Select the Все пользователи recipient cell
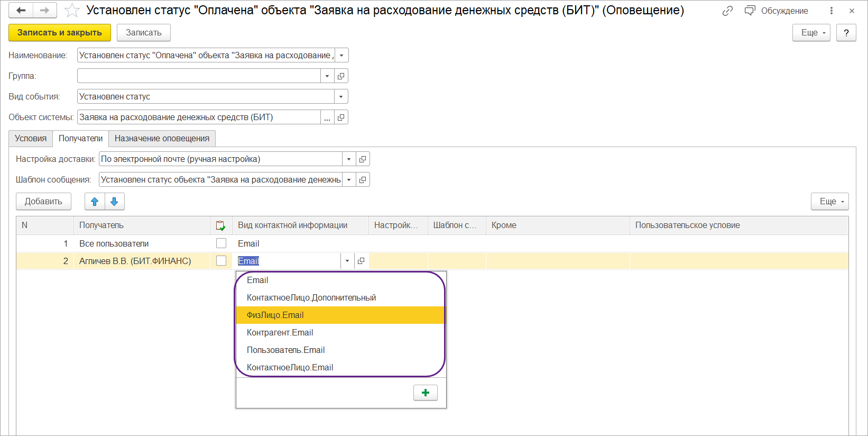 (142, 243)
